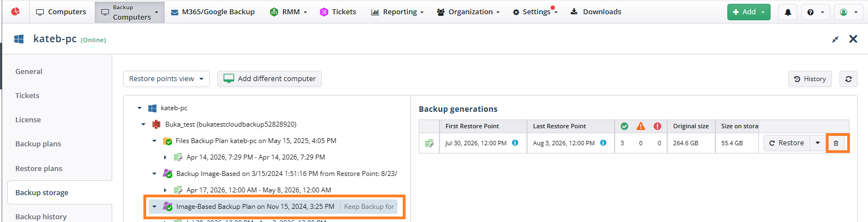Expand the Apr 17, 2026 - May 8 node
The image size is (868, 222).
click(x=165, y=190)
